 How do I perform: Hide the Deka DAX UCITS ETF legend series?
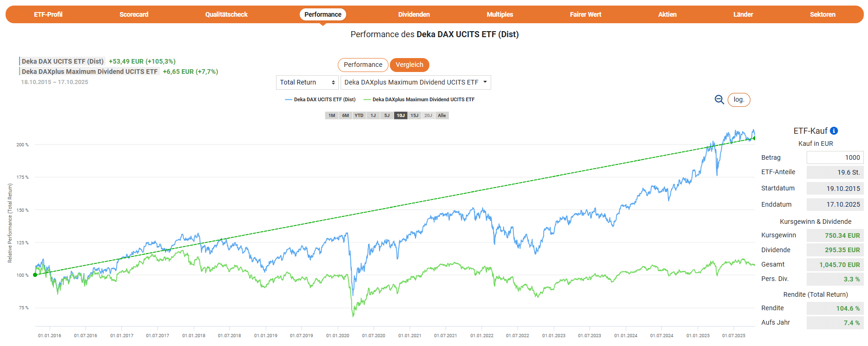320,99
